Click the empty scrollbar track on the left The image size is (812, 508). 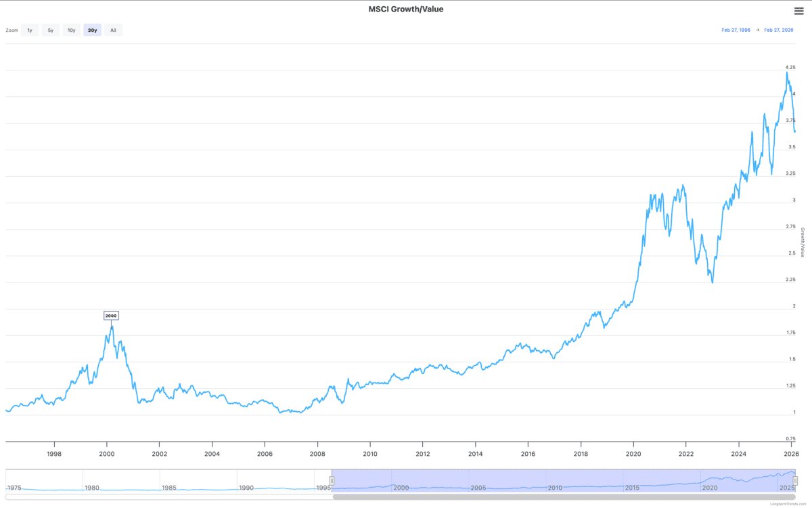coord(169,497)
